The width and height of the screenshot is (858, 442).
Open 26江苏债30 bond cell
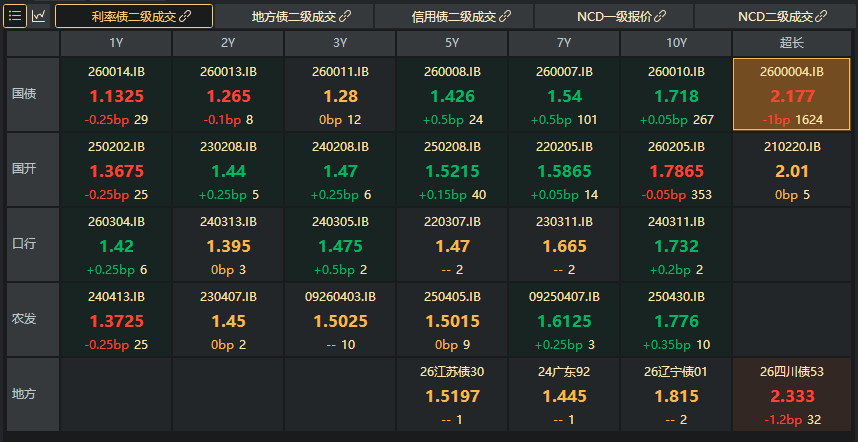tap(452, 394)
